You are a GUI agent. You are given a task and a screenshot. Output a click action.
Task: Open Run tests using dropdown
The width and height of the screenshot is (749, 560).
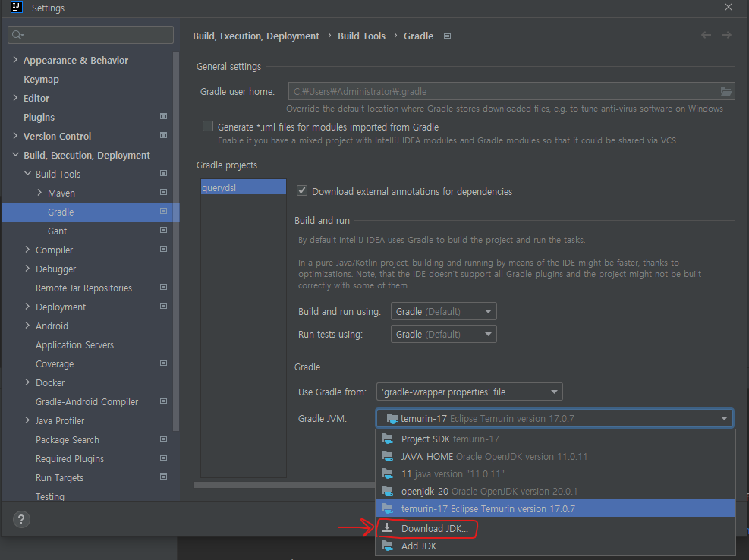click(444, 334)
